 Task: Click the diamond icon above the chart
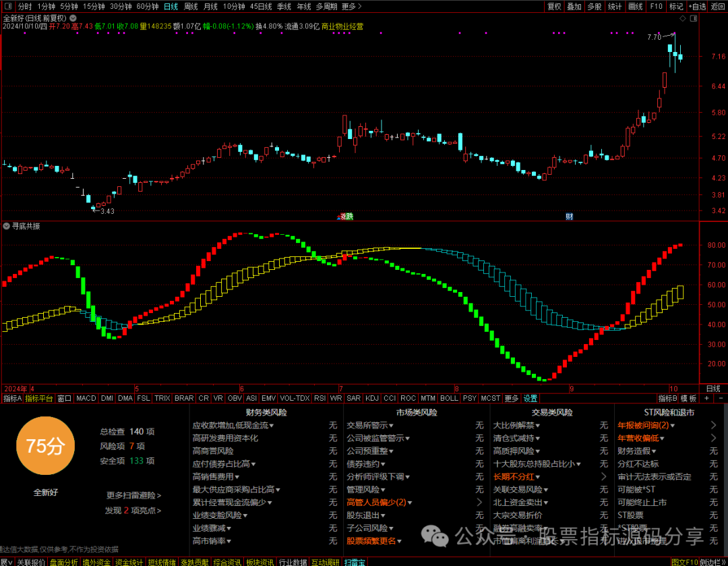coord(682,18)
